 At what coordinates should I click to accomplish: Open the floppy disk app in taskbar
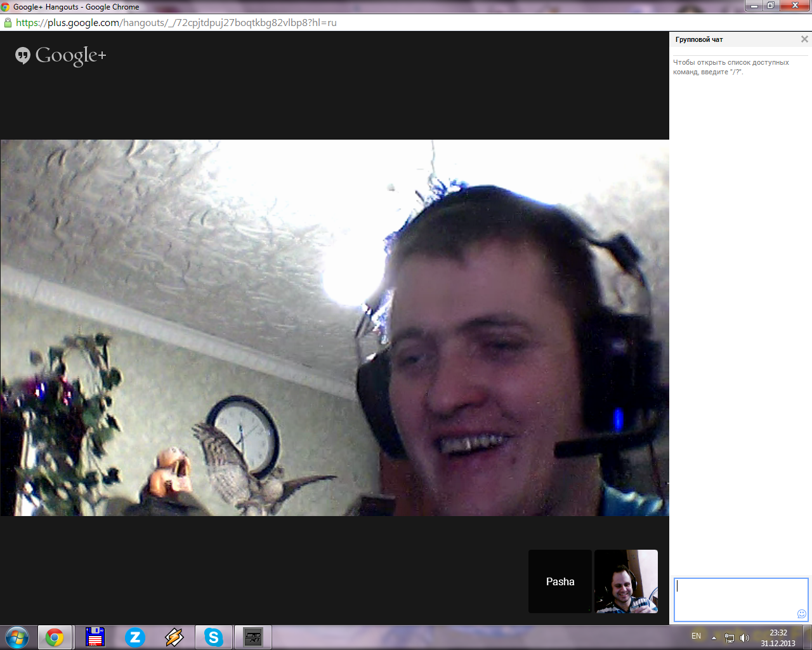pyautogui.click(x=95, y=637)
